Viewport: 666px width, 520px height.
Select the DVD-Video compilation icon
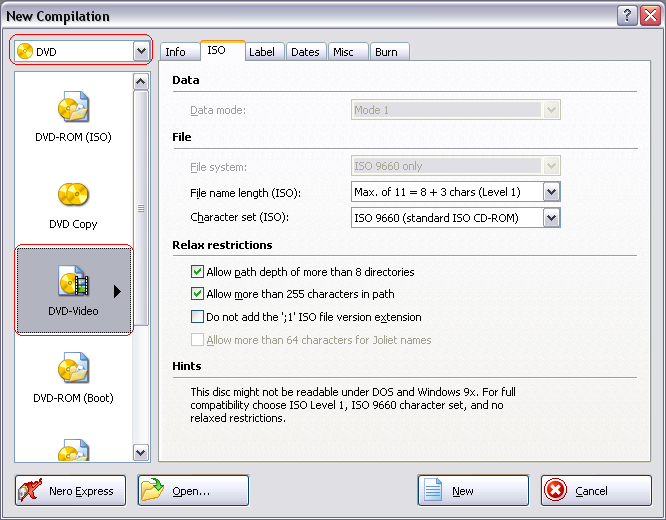click(73, 283)
